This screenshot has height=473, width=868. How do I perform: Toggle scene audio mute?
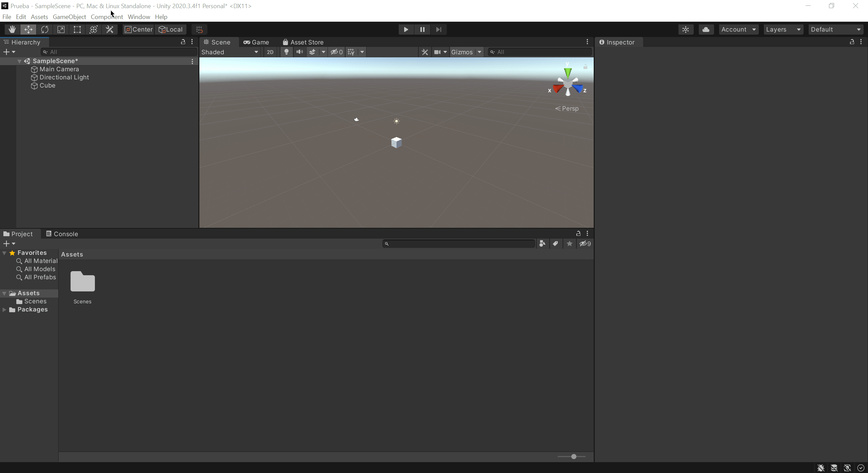[299, 52]
